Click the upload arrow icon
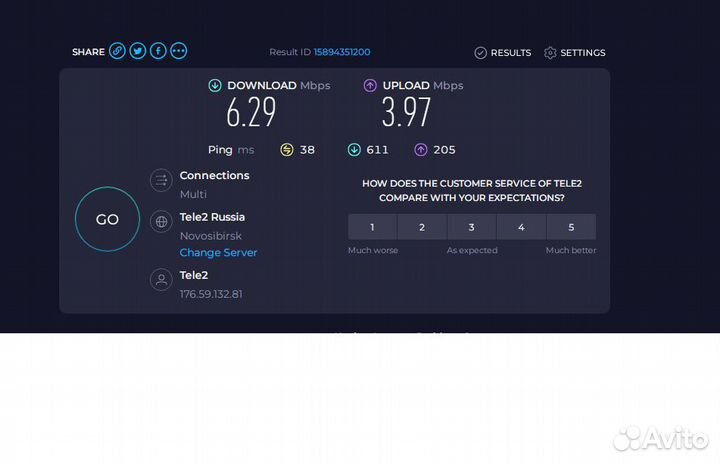The height and width of the screenshot is (464, 720). (370, 86)
